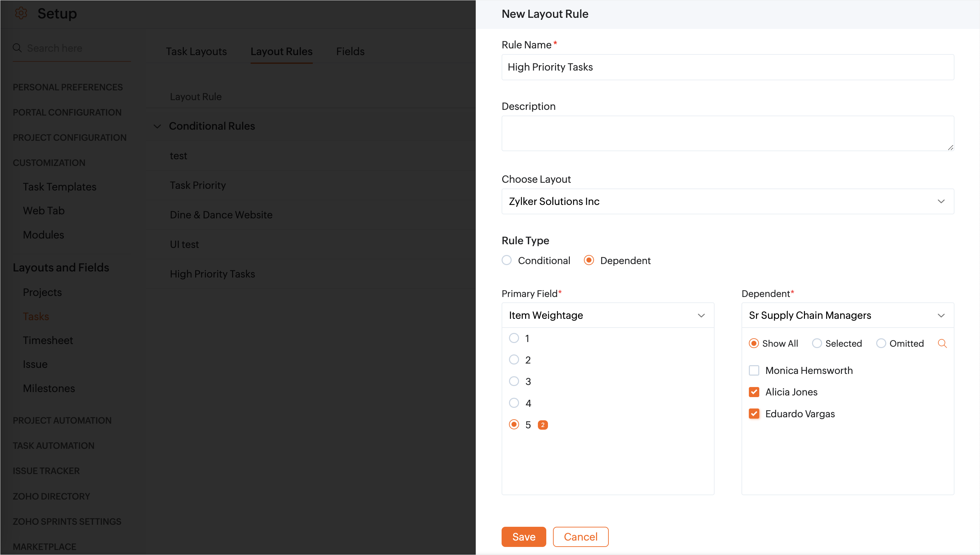Collapse the Conditional Rules section

tap(157, 126)
